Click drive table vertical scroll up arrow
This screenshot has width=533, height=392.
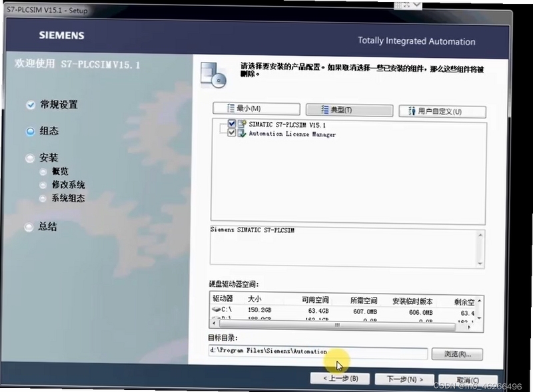point(479,301)
